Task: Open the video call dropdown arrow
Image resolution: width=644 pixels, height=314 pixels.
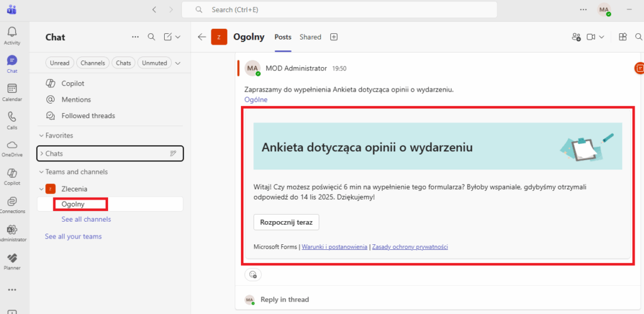Action: 602,37
